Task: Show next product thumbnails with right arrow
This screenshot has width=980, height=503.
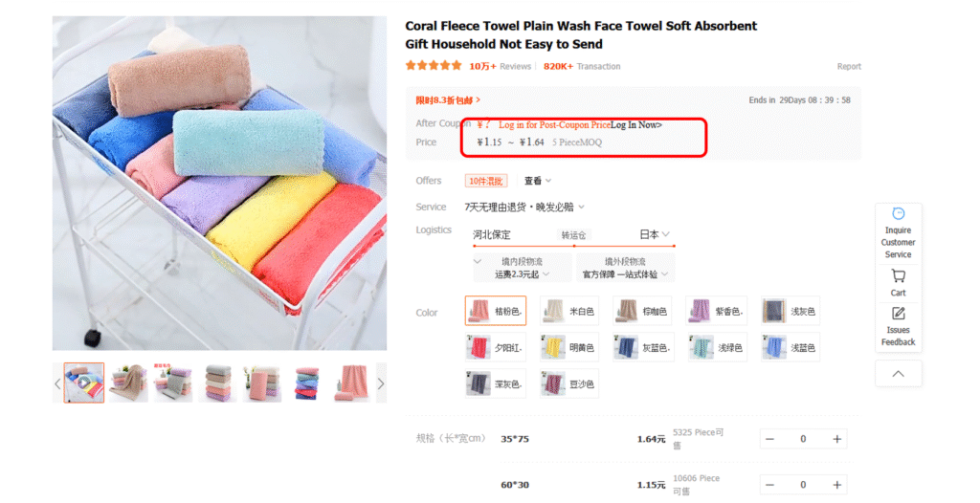Action: (x=381, y=383)
